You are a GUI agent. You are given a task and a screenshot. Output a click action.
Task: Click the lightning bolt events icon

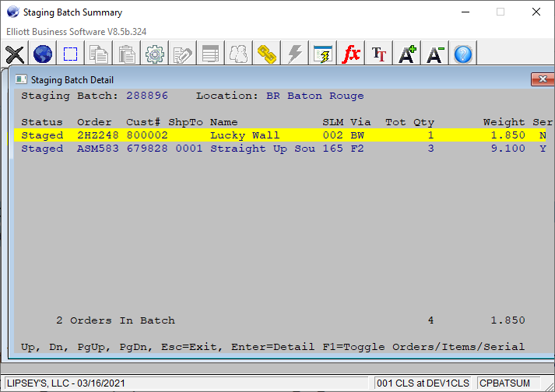pyautogui.click(x=295, y=54)
